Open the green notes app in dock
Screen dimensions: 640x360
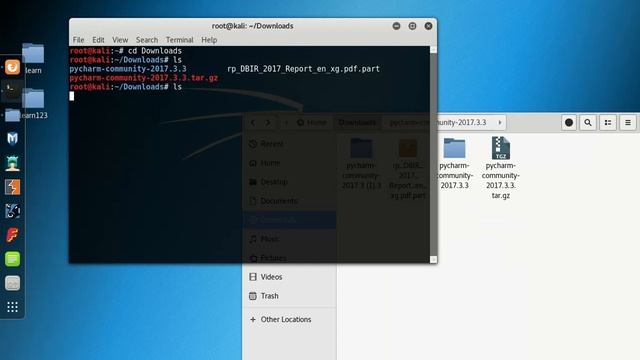(x=12, y=259)
